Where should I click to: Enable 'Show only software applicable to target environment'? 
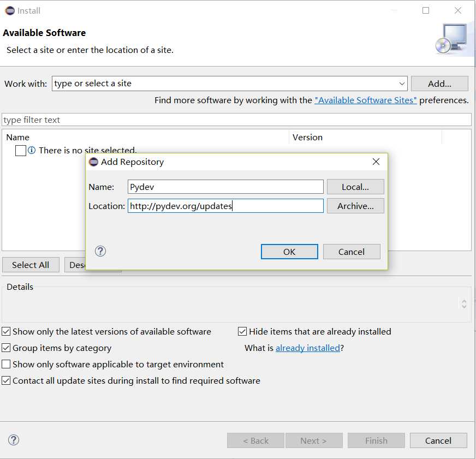[6, 364]
